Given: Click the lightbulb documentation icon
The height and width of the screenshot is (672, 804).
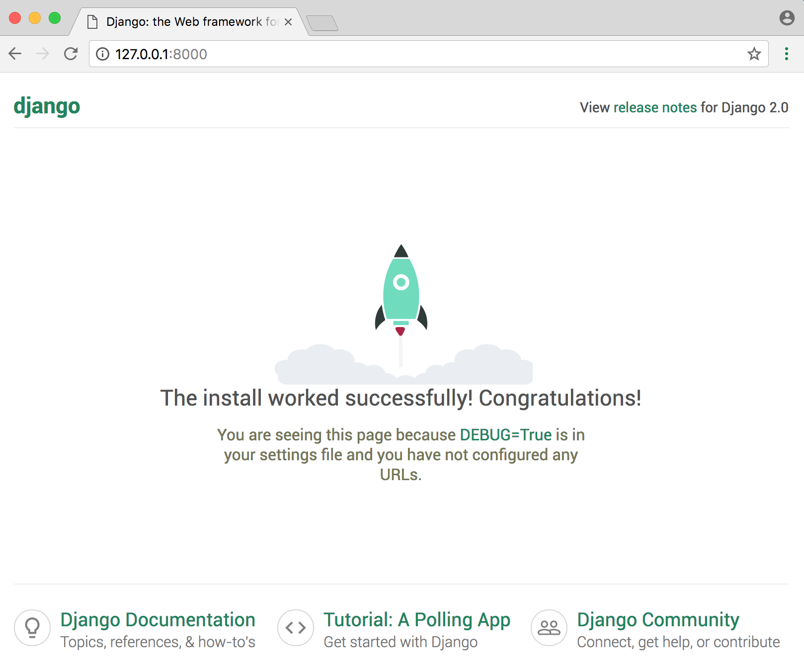Looking at the screenshot, I should pos(32,628).
